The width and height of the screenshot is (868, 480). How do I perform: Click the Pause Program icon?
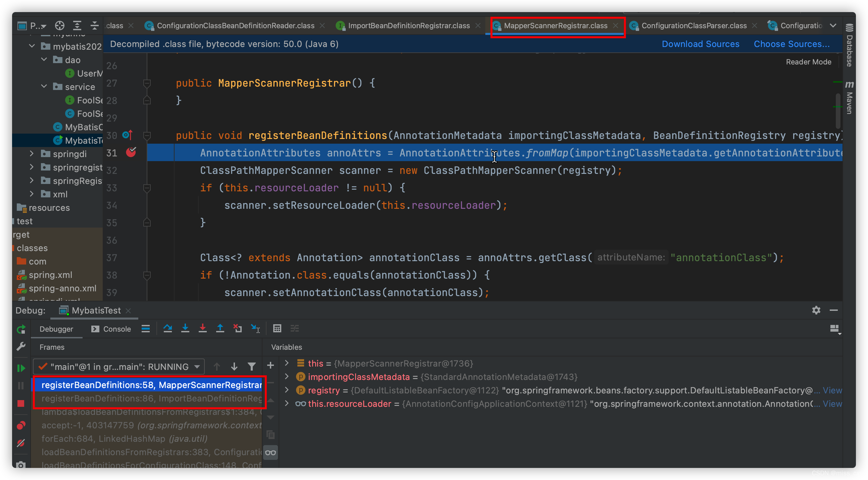(21, 386)
